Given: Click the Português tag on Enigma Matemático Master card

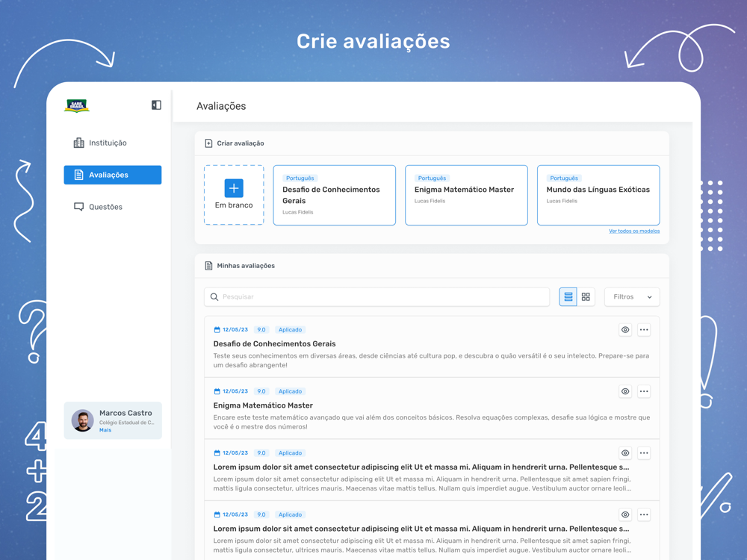Looking at the screenshot, I should 432,178.
